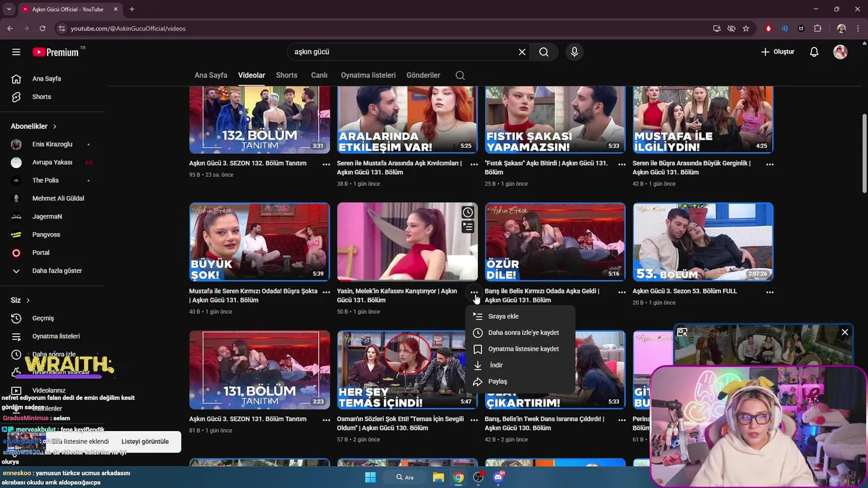868x488 pixels.
Task: Open the YouTube hamburger guide menu
Action: (16, 52)
